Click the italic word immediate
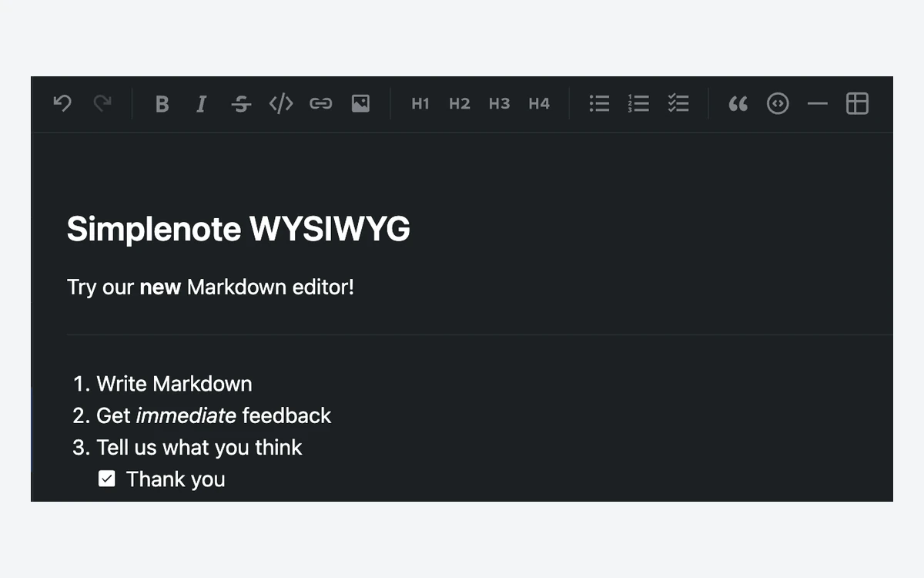This screenshot has width=924, height=578. pos(186,415)
